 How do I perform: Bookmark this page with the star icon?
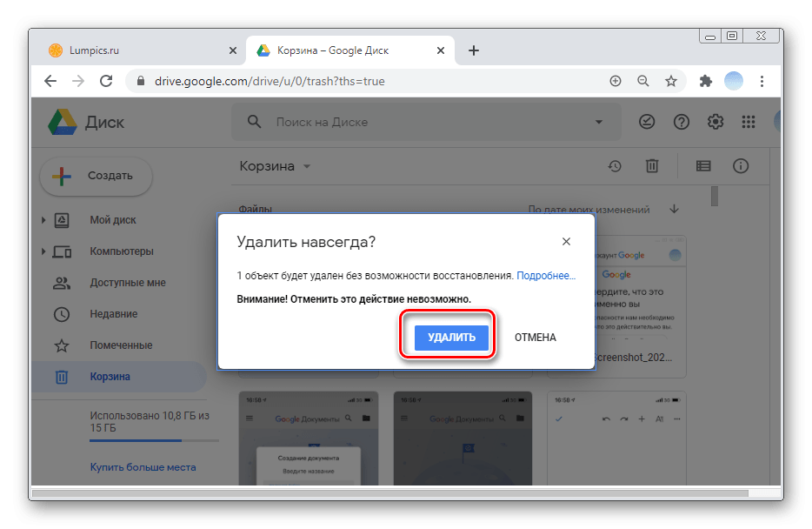tap(671, 81)
